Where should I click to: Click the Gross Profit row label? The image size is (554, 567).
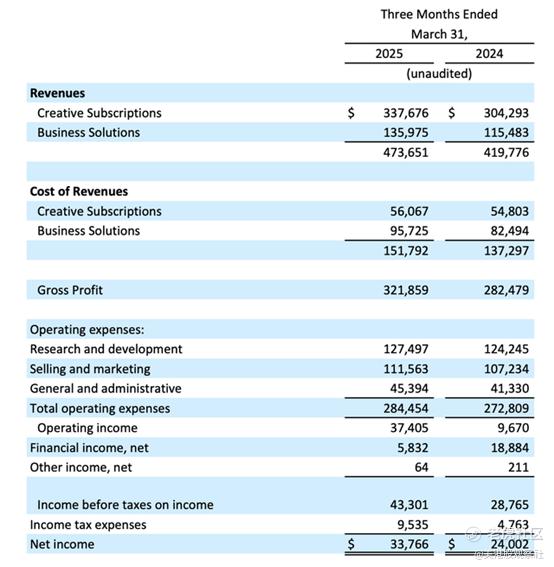point(70,290)
